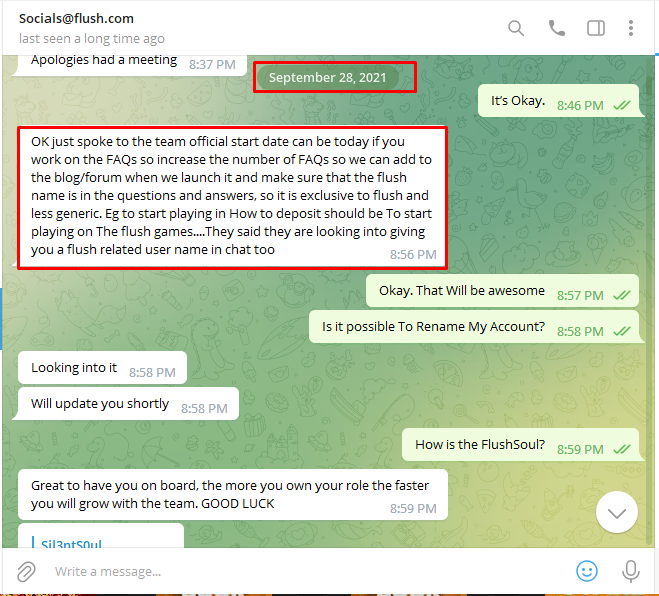659x596 pixels.
Task: Open the emoji picker smiley icon
Action: [587, 571]
